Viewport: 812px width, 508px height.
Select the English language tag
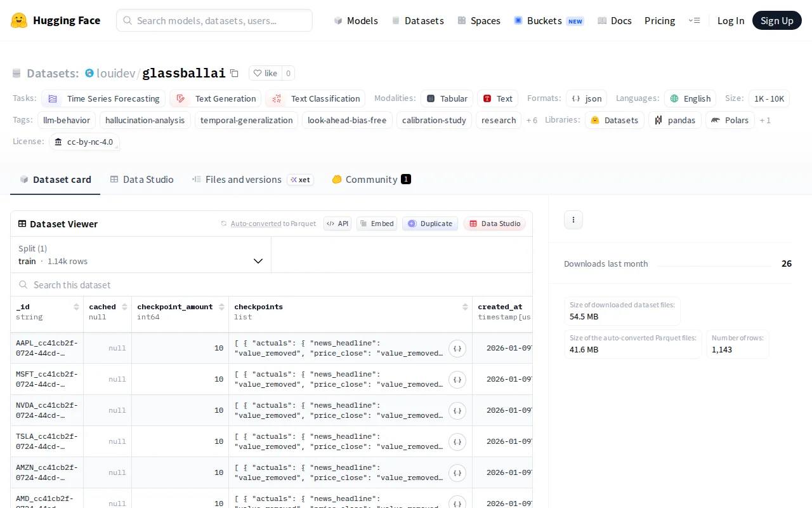690,98
